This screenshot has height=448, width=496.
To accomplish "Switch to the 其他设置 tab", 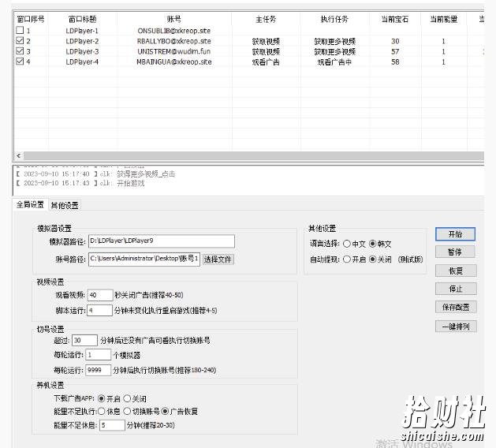I will [65, 205].
